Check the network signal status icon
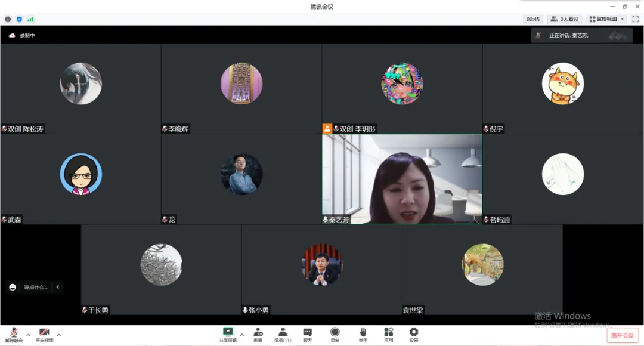This screenshot has height=346, width=644. coord(30,19)
